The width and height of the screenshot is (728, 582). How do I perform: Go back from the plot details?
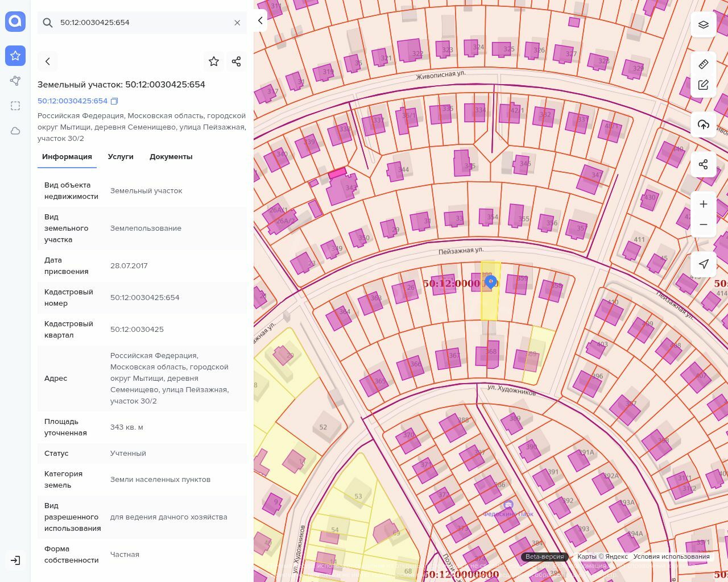[48, 61]
